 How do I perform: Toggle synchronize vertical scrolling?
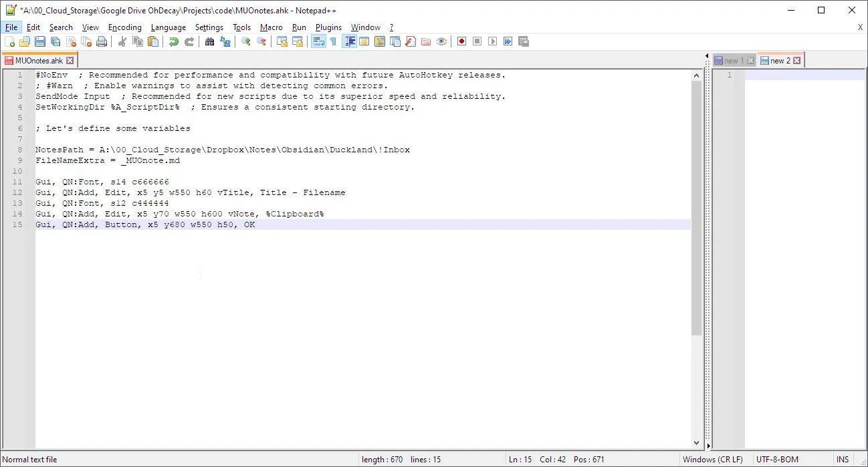(282, 41)
